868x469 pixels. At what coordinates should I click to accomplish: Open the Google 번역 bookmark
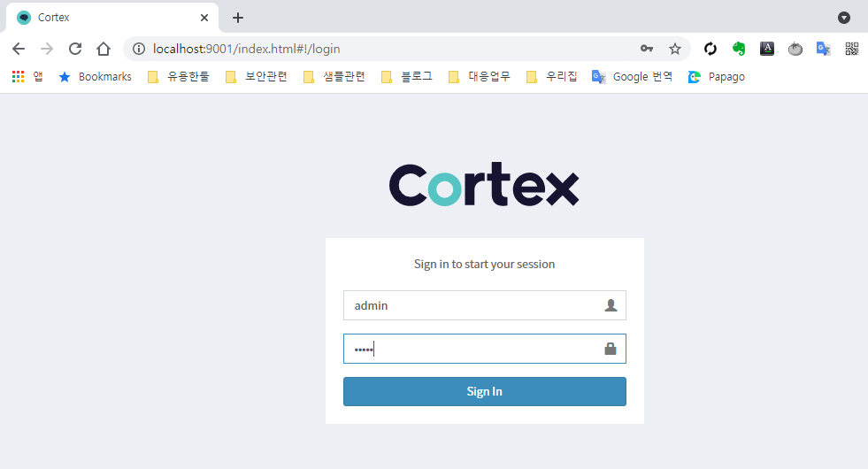[632, 76]
